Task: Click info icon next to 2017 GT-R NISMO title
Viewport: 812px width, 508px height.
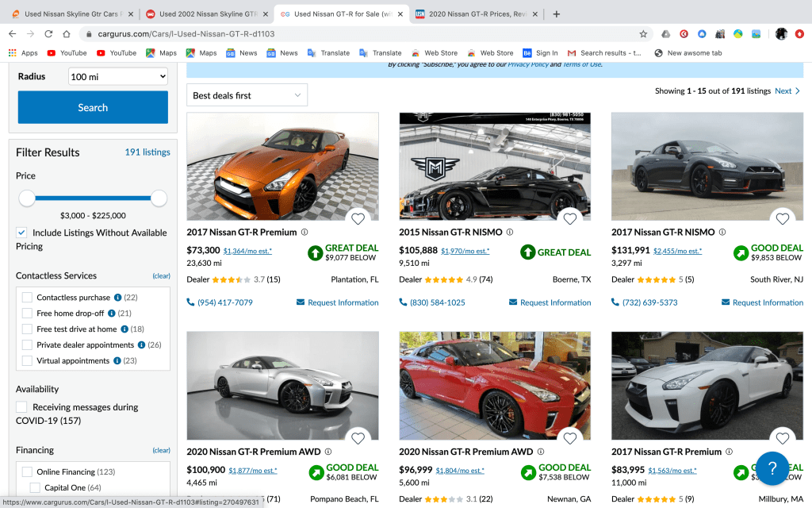Action: 722,233
